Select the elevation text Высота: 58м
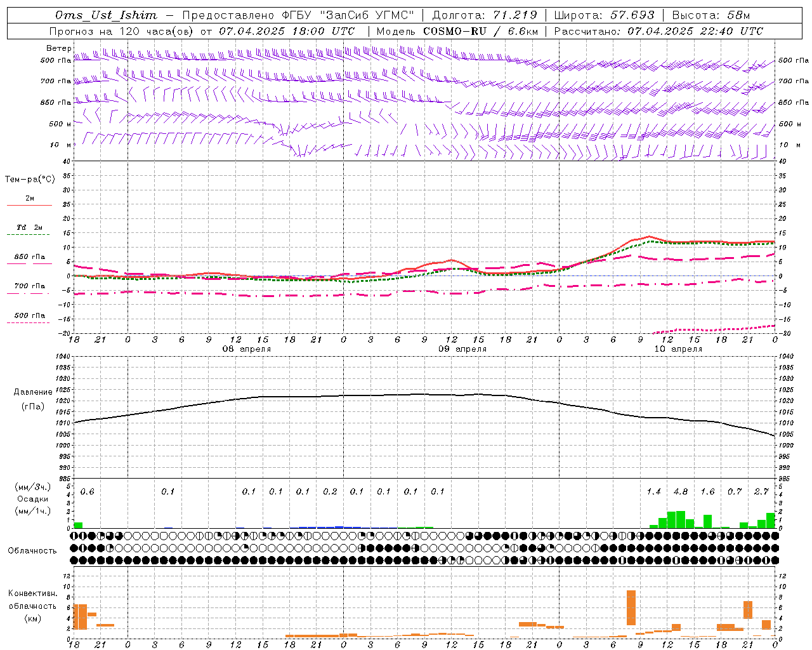 tap(710, 15)
